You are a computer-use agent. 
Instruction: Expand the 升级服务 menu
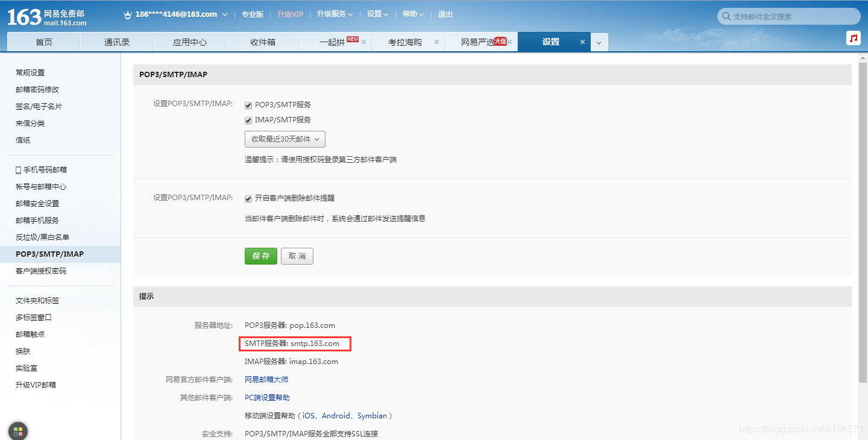pos(335,14)
